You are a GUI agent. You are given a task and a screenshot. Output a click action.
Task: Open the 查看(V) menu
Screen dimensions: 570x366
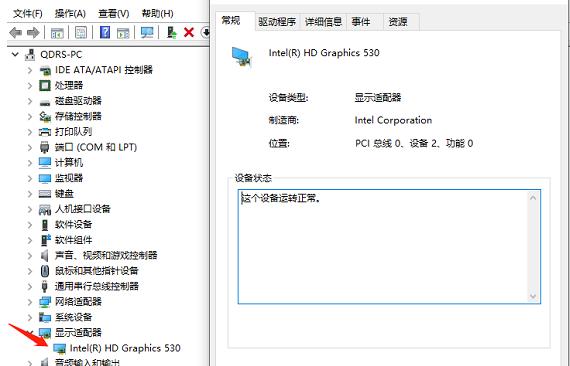113,14
